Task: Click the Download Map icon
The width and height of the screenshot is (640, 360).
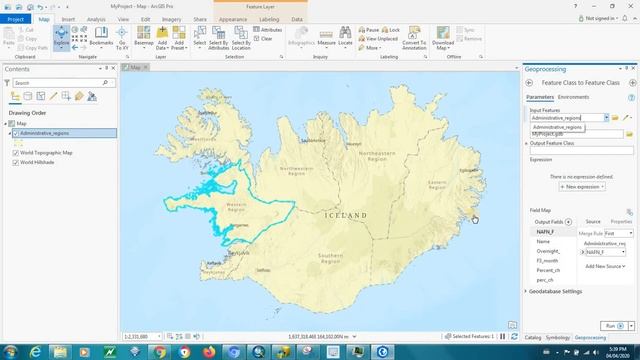Action: pos(443,33)
